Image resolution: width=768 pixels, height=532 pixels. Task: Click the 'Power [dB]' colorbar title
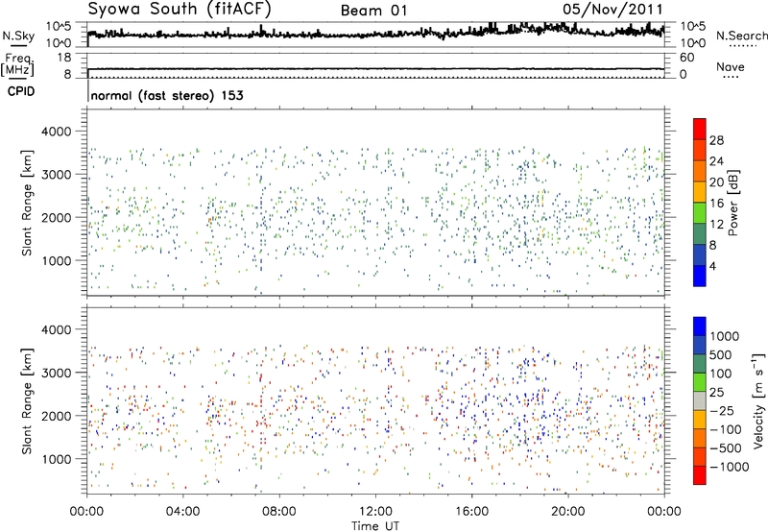click(x=732, y=203)
